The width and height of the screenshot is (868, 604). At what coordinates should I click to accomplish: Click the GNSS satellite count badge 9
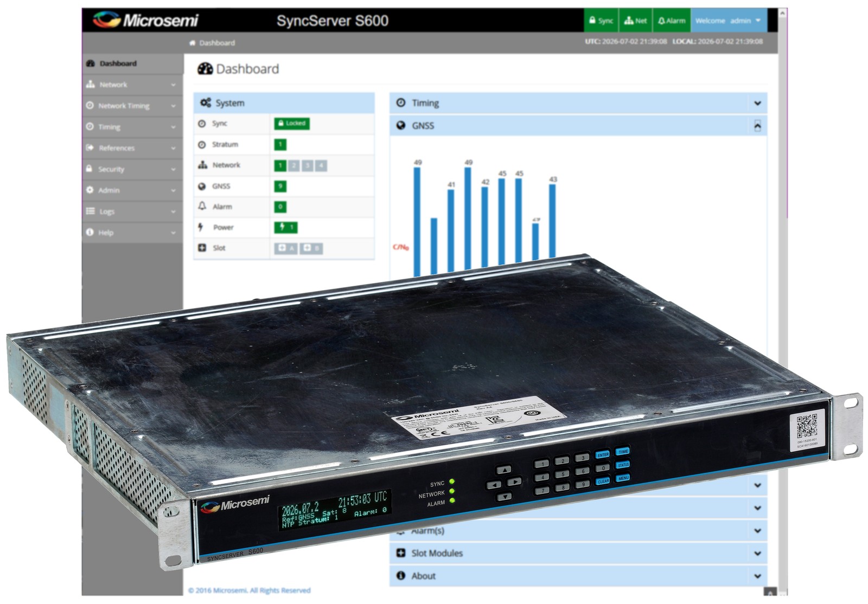coord(280,187)
